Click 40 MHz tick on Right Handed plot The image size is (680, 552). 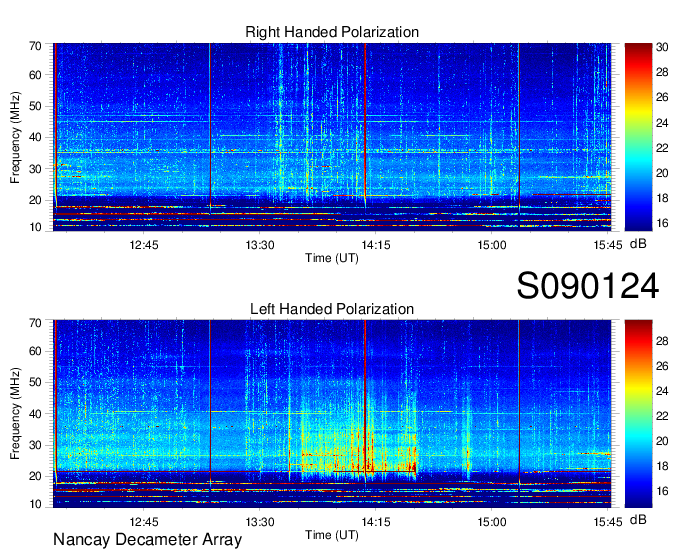pyautogui.click(x=35, y=137)
